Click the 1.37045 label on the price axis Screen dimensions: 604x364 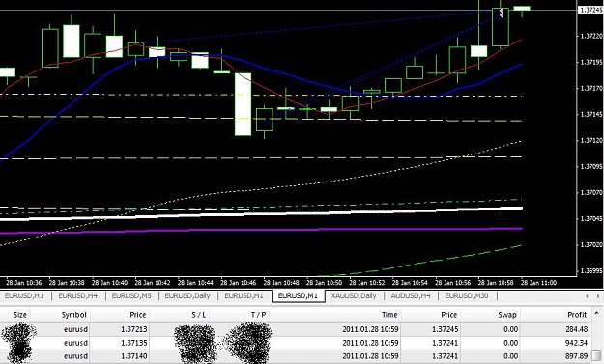point(590,219)
